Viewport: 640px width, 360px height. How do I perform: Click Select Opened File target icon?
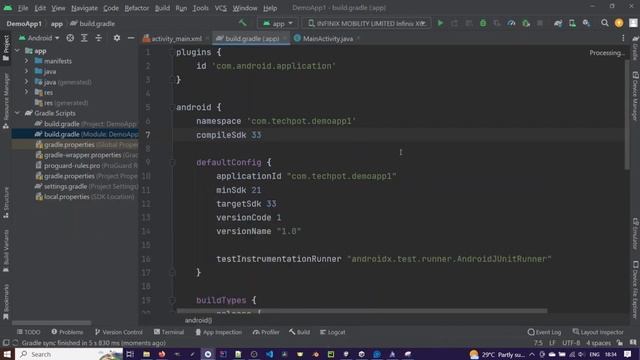[70, 38]
